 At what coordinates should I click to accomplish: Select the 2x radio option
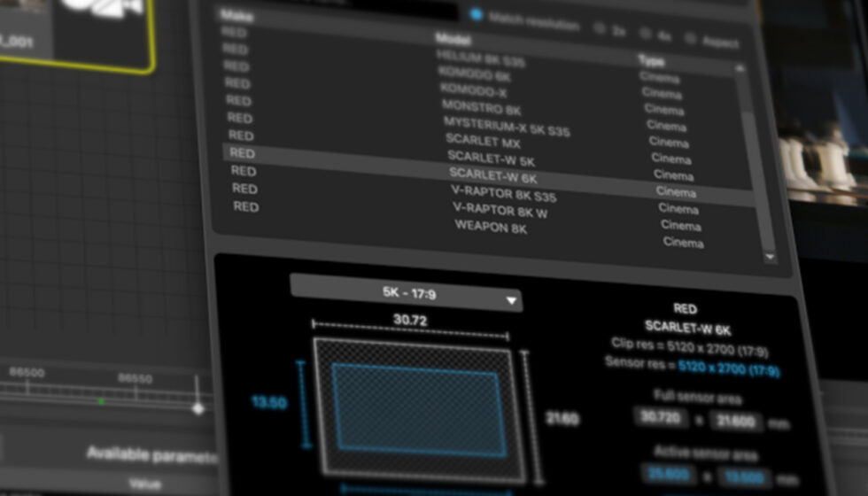click(x=600, y=27)
